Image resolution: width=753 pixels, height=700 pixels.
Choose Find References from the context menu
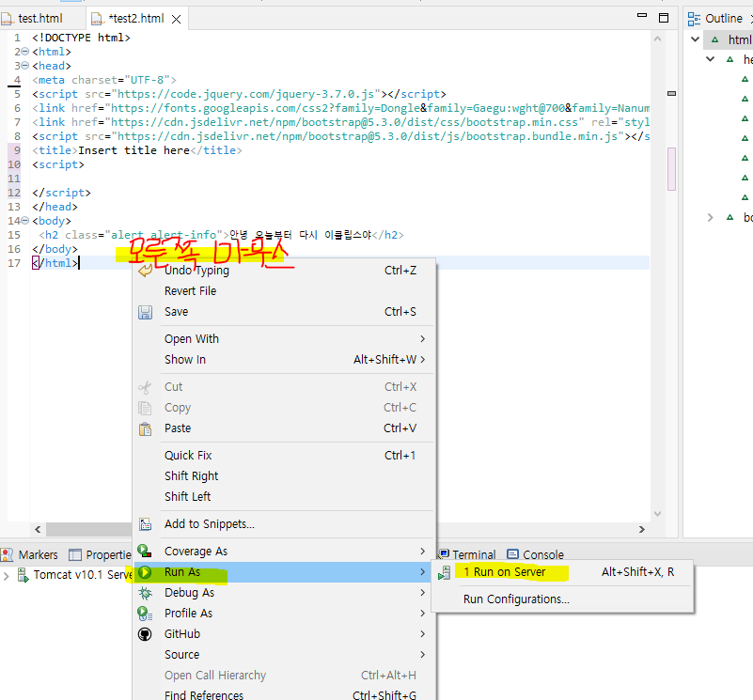click(x=284, y=694)
